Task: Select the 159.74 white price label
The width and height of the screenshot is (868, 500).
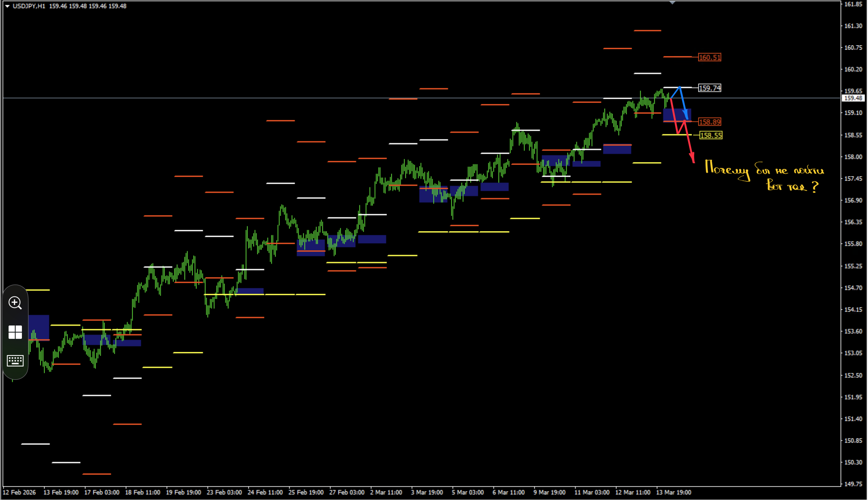Action: click(709, 88)
